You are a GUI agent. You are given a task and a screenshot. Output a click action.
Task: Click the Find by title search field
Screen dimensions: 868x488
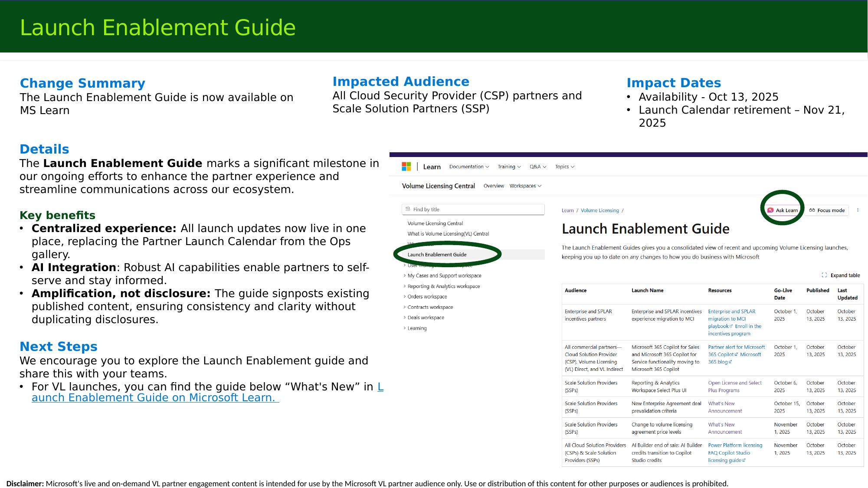pos(473,210)
